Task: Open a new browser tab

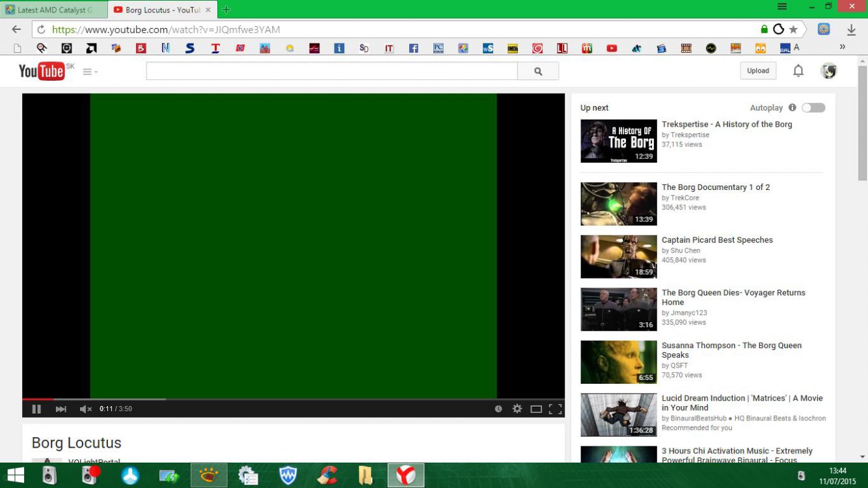Action: pyautogui.click(x=226, y=10)
